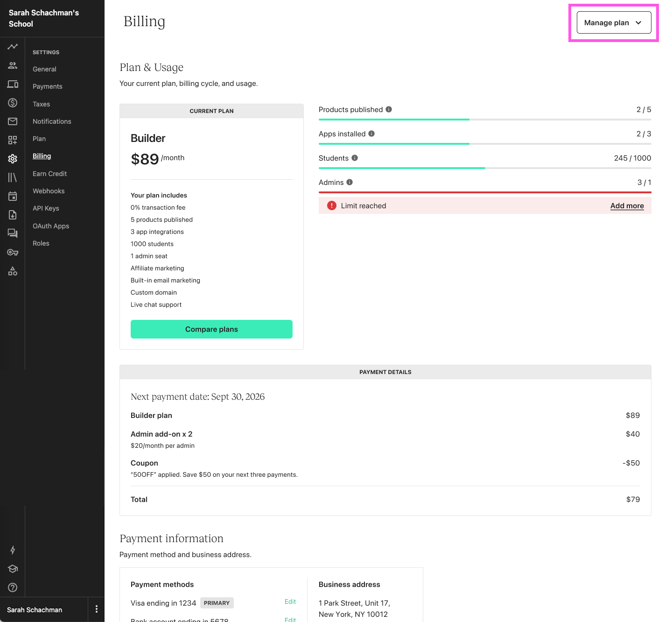Click the Add more link
This screenshot has height=622, width=672.
[x=627, y=205]
